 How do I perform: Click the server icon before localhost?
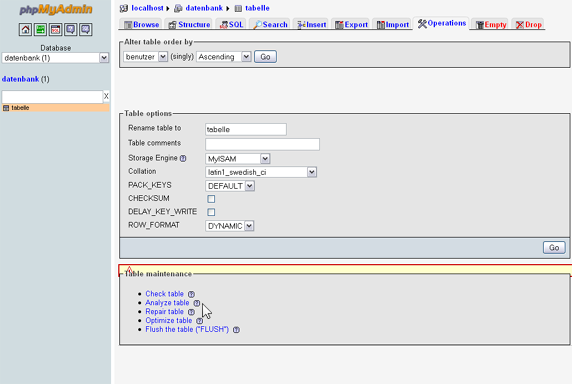point(124,8)
